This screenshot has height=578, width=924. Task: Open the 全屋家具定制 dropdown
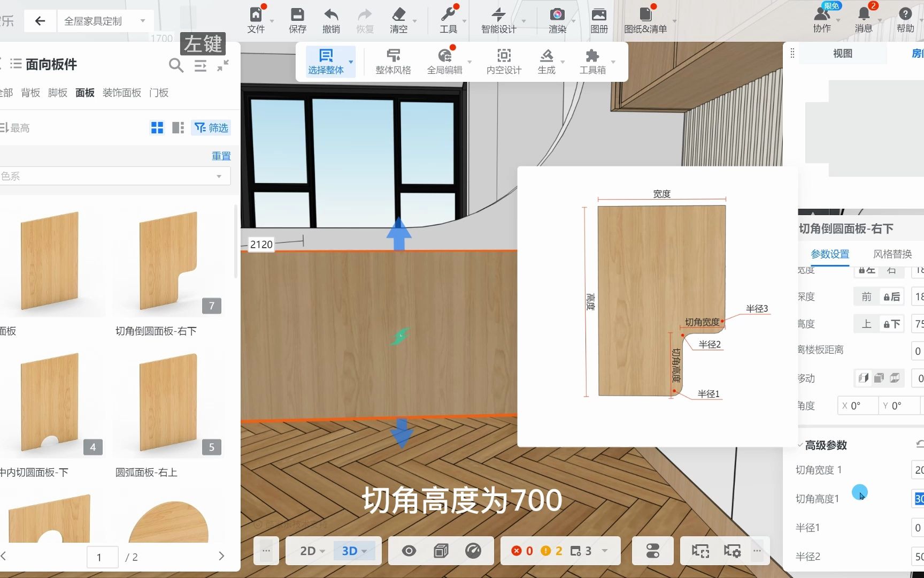coord(141,20)
